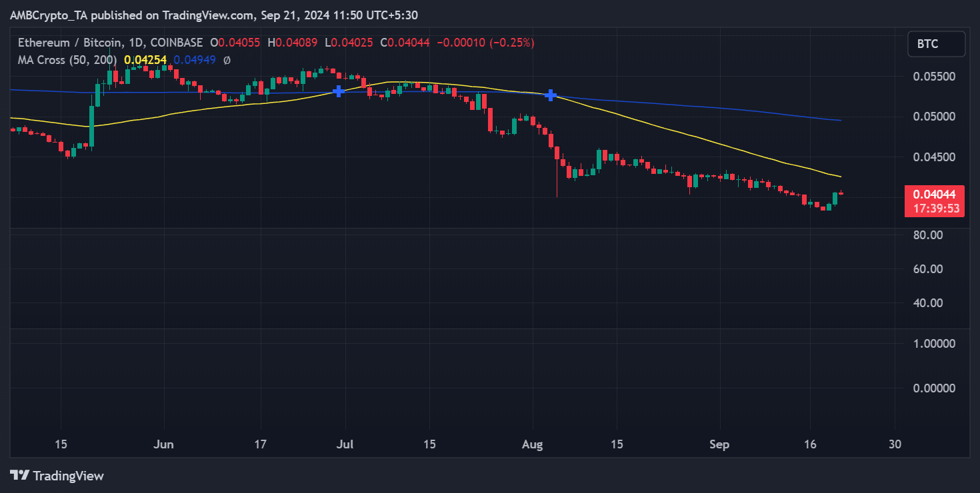Click the Jul date label
This screenshot has width=980, height=493.
pyautogui.click(x=345, y=444)
